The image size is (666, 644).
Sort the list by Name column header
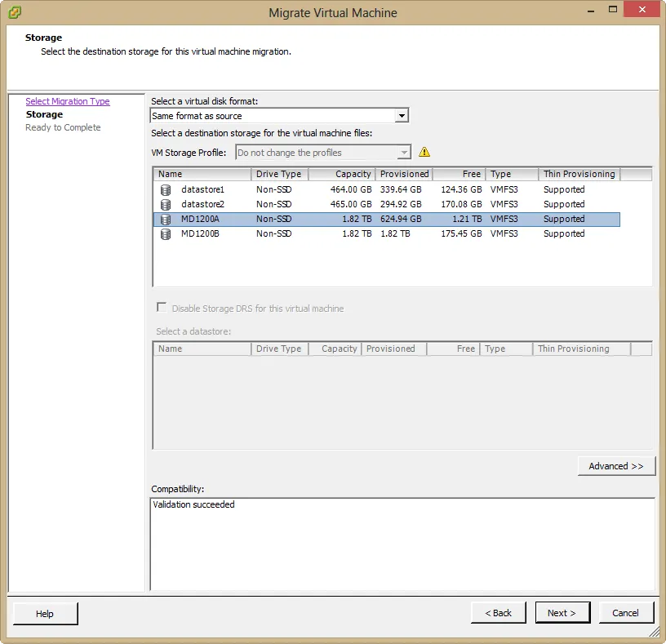coord(202,174)
